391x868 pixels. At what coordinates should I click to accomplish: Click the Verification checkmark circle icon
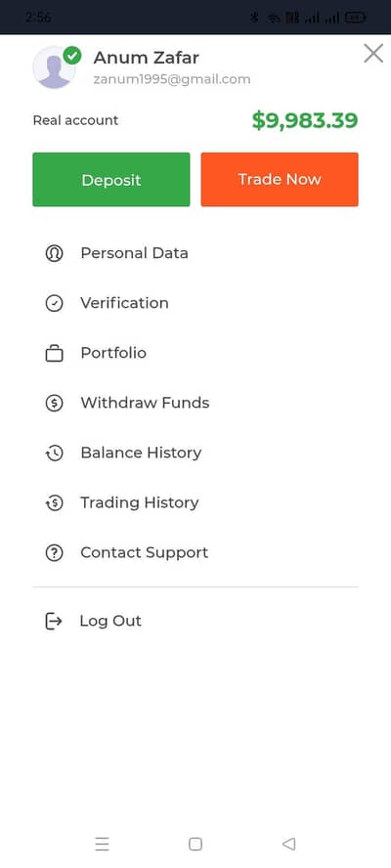pos(55,303)
